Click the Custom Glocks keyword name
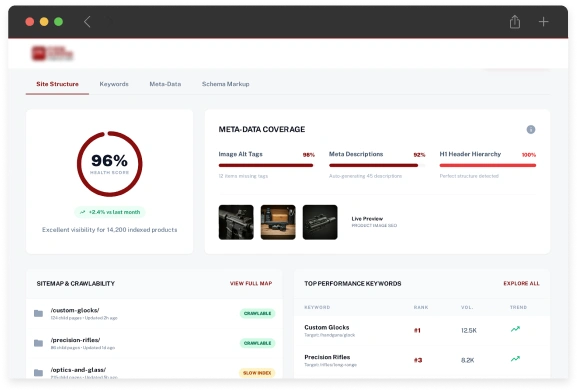 coord(326,327)
